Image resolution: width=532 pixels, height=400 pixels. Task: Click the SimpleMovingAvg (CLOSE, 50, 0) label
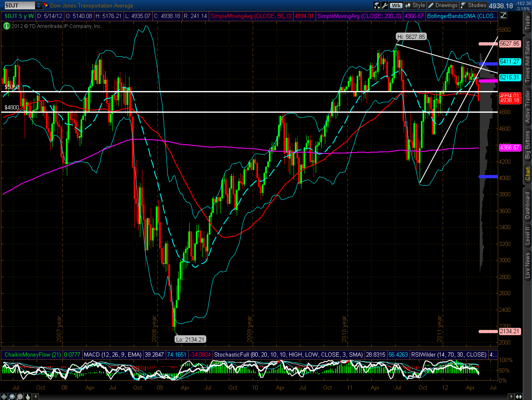[x=251, y=16]
